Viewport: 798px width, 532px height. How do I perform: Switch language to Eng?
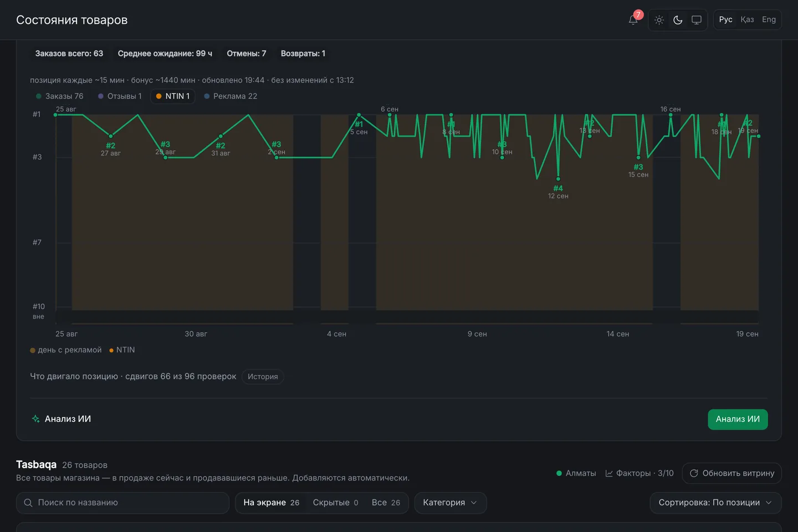[769, 19]
